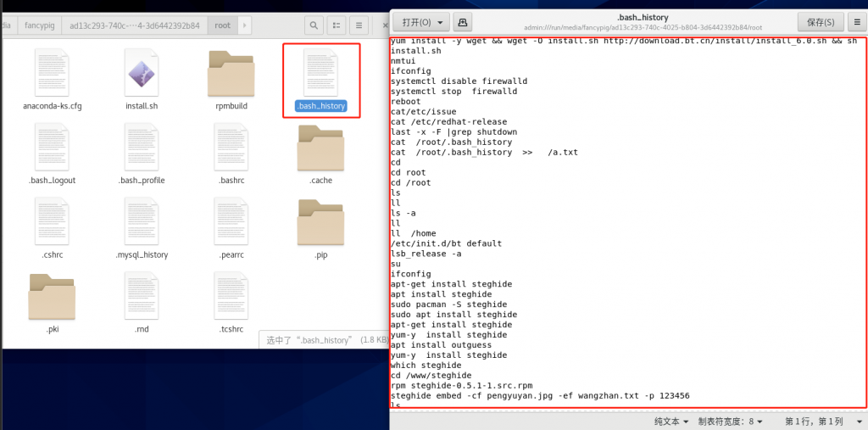Select the .mysql_history file icon
The height and width of the screenshot is (430, 868).
[x=142, y=221]
